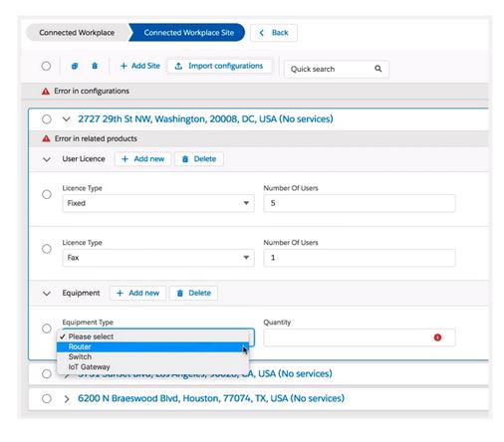Click the copy sites icon in toolbar

pyautogui.click(x=75, y=66)
